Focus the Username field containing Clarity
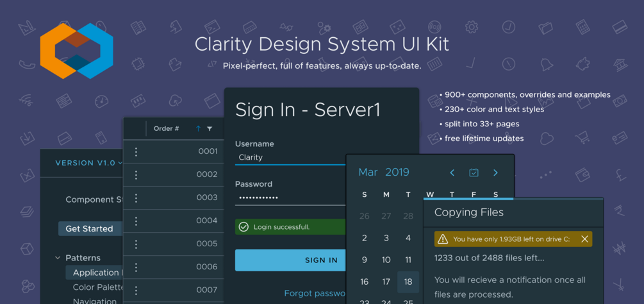Screen dimensions: 644x304 coord(290,157)
